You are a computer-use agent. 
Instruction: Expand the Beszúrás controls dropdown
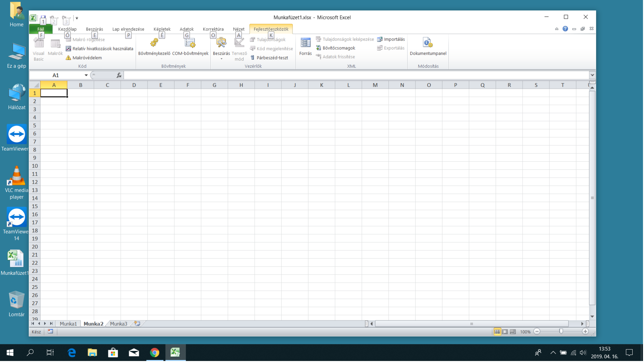221,49
